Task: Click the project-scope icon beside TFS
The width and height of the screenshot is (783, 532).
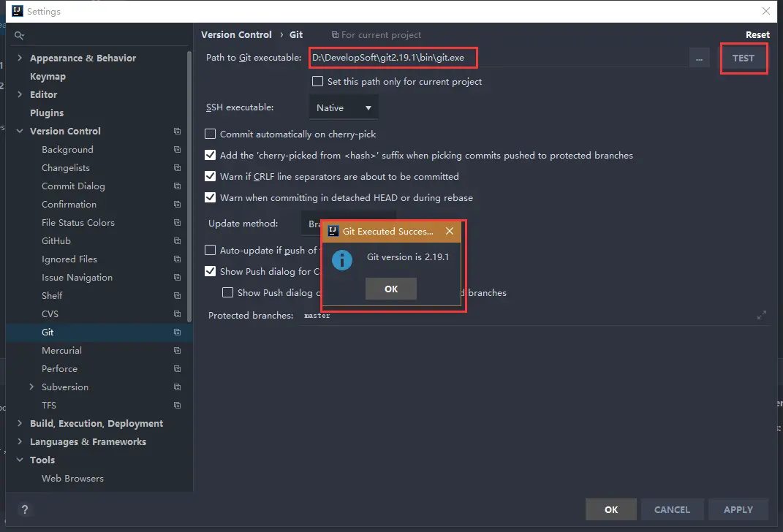Action: click(x=177, y=406)
